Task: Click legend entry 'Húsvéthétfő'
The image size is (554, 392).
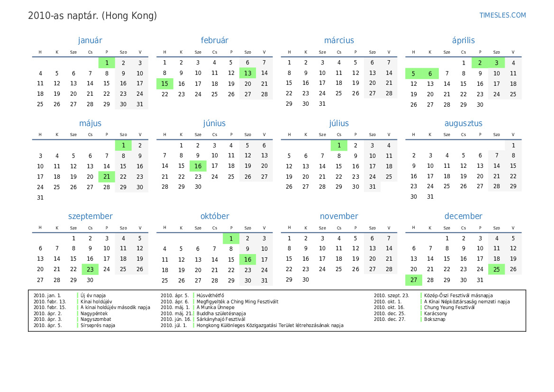Action: tap(210, 295)
